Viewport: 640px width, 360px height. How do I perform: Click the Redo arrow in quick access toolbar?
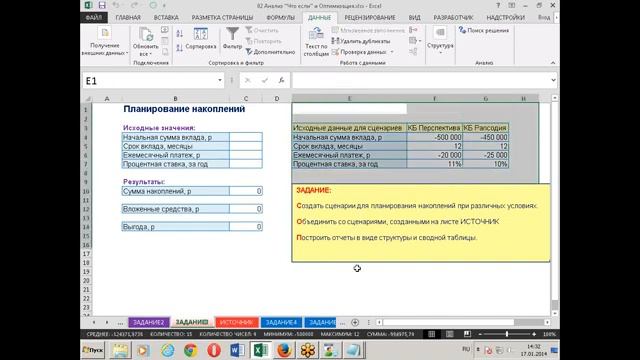pyautogui.click(x=134, y=5)
